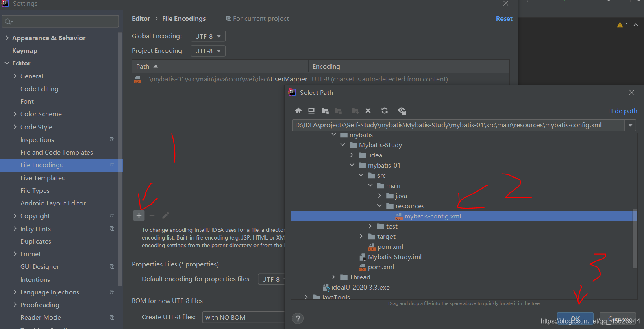Click inspection widget chevron in editor corner
The width and height of the screenshot is (644, 329).
coord(636,25)
